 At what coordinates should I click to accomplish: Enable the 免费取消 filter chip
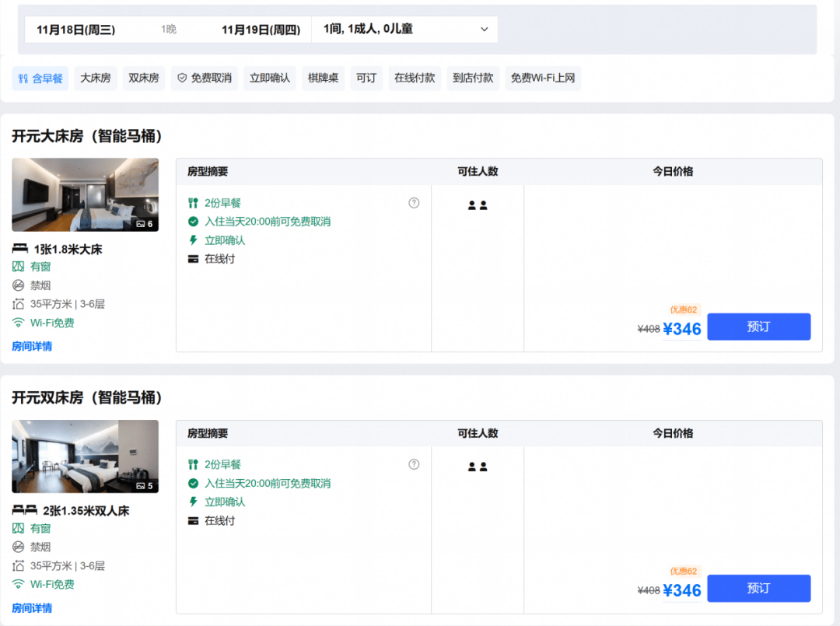204,79
